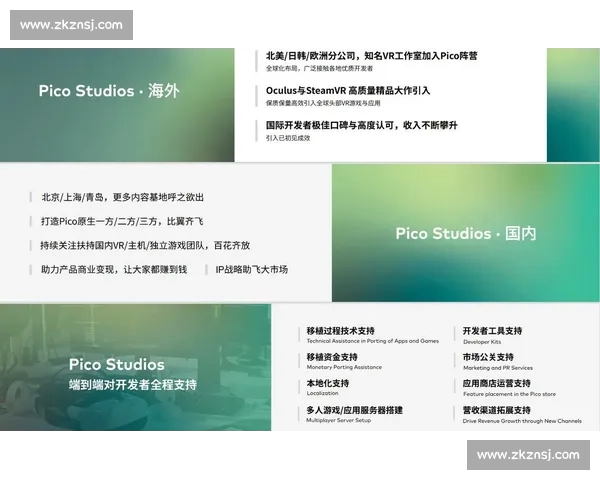Select the heading "北美/日韩/欧洲分公司,知名VR工作室加入Pico阵营"
This screenshot has height=480, width=600.
[372, 56]
